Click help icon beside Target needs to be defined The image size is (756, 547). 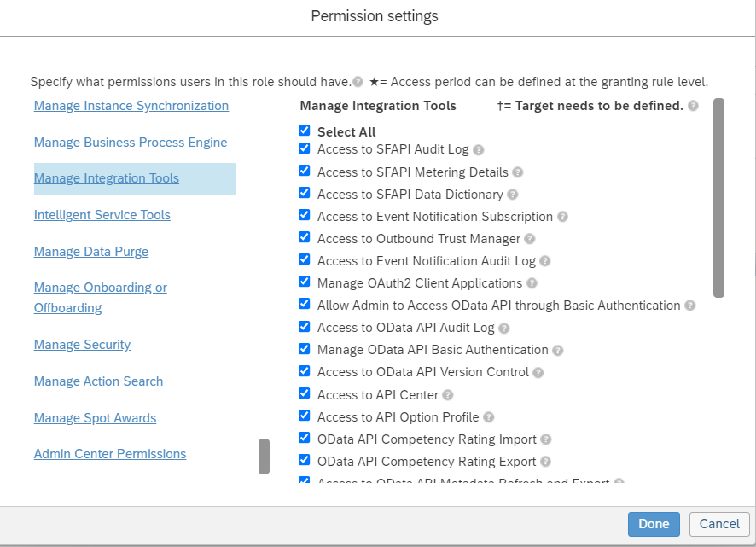tap(693, 106)
